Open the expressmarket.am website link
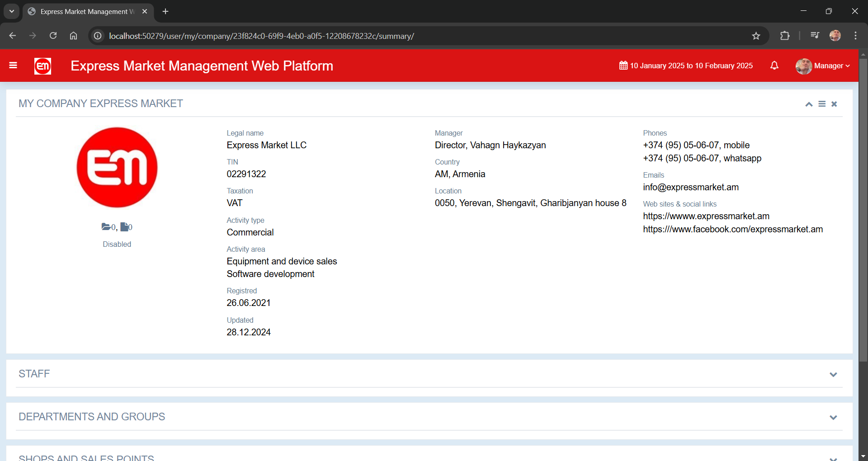Viewport: 868px width, 461px height. click(706, 216)
